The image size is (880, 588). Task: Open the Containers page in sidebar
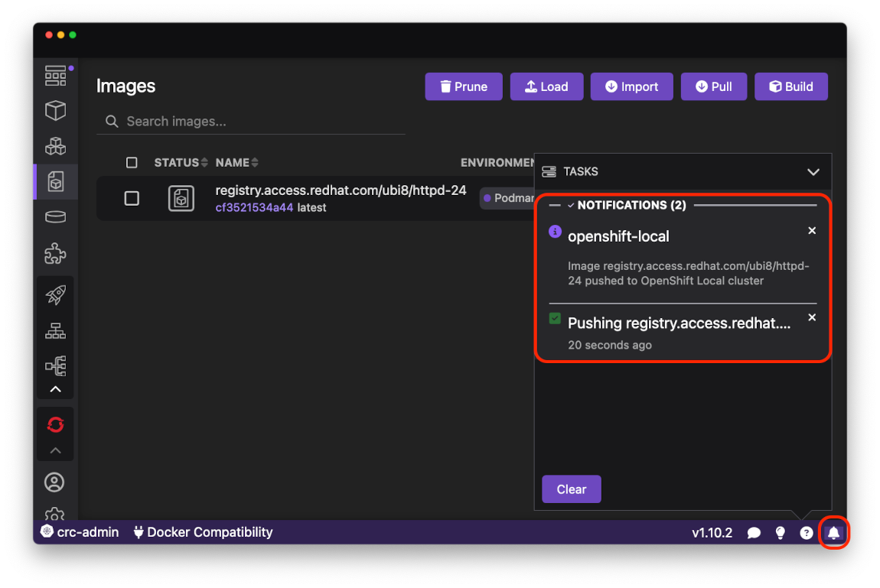tap(56, 110)
